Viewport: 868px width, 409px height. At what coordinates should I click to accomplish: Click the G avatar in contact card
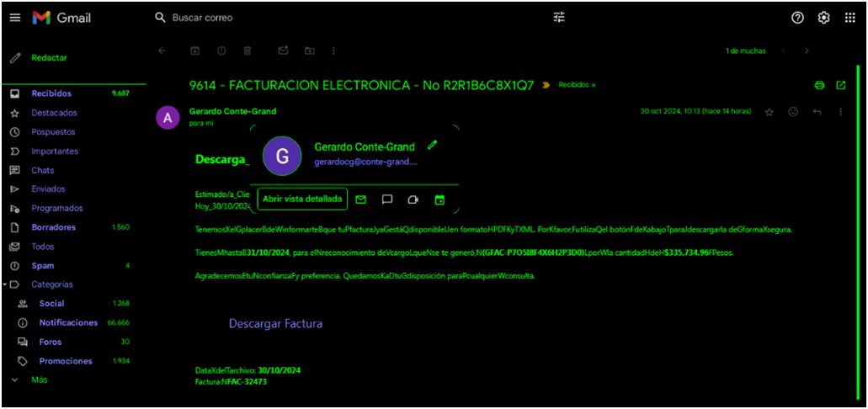tap(282, 157)
